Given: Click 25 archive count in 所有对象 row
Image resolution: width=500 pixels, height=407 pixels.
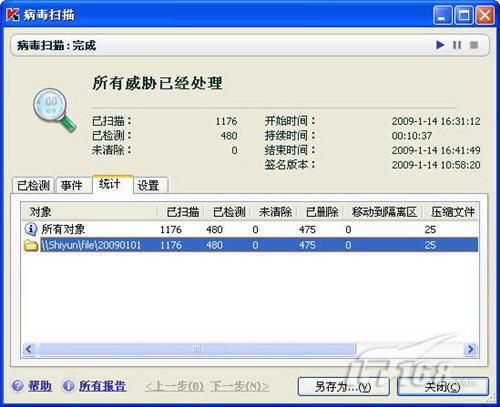Looking at the screenshot, I should 430,229.
